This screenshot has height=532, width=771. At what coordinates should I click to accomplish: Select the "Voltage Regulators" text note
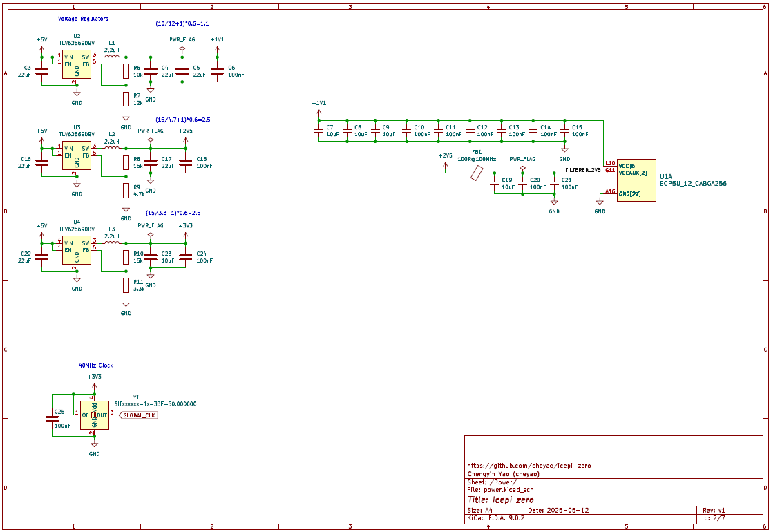click(83, 19)
